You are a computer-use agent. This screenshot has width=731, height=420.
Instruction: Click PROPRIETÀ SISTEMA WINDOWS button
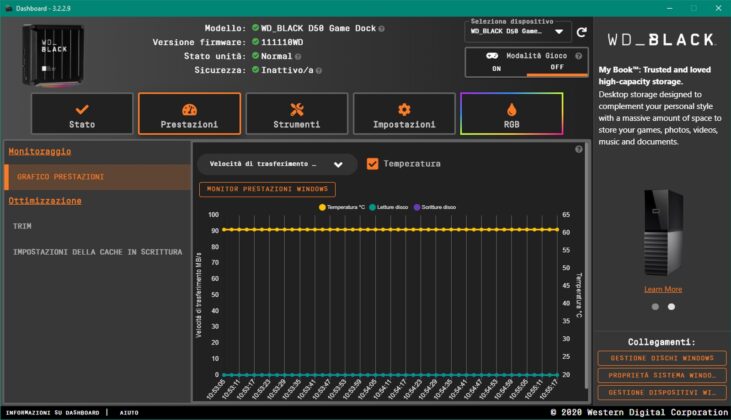[x=662, y=375]
